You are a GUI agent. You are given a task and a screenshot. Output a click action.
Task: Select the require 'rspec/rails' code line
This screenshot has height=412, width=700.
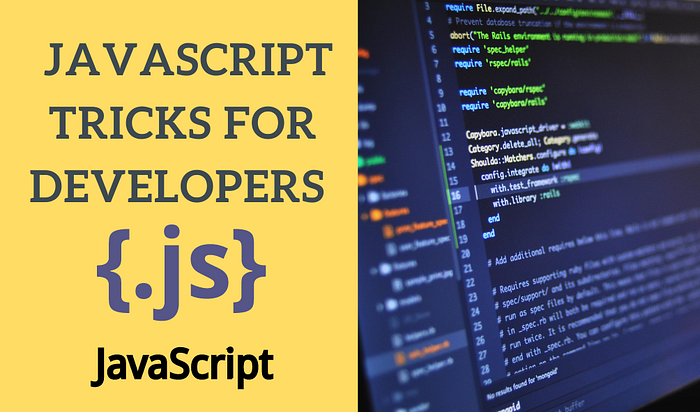tap(493, 63)
